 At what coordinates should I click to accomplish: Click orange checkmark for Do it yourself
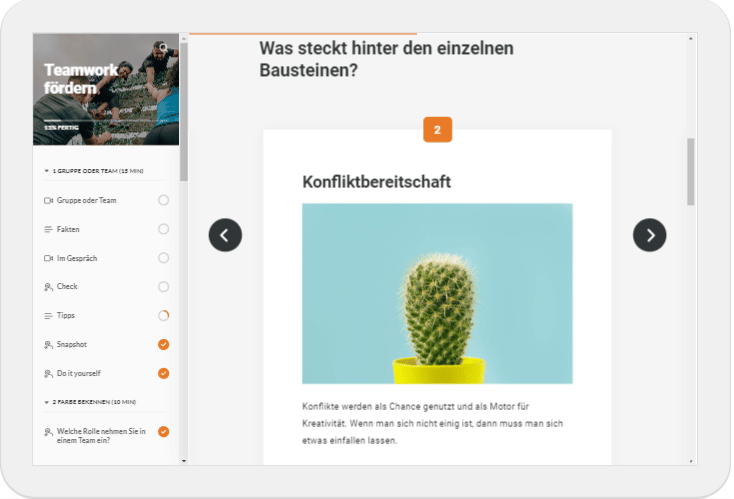(x=163, y=373)
